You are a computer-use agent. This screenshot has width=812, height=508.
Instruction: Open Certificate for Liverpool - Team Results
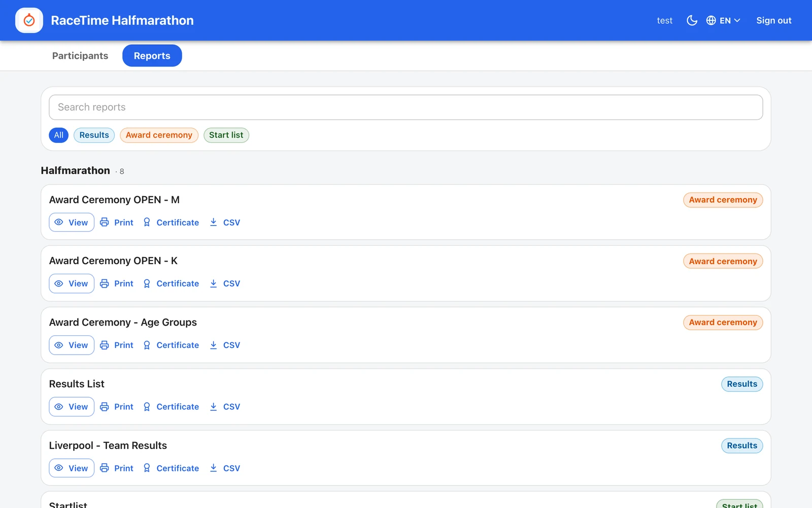tap(171, 468)
